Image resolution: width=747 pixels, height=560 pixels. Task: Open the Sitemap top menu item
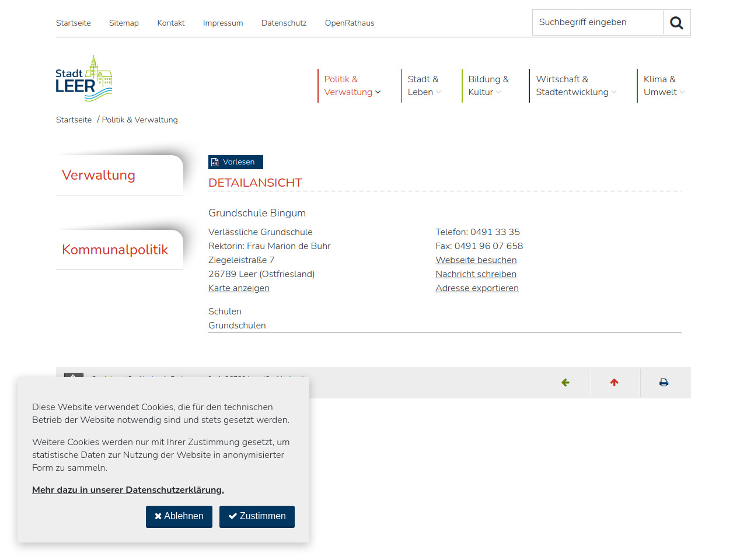pos(124,23)
